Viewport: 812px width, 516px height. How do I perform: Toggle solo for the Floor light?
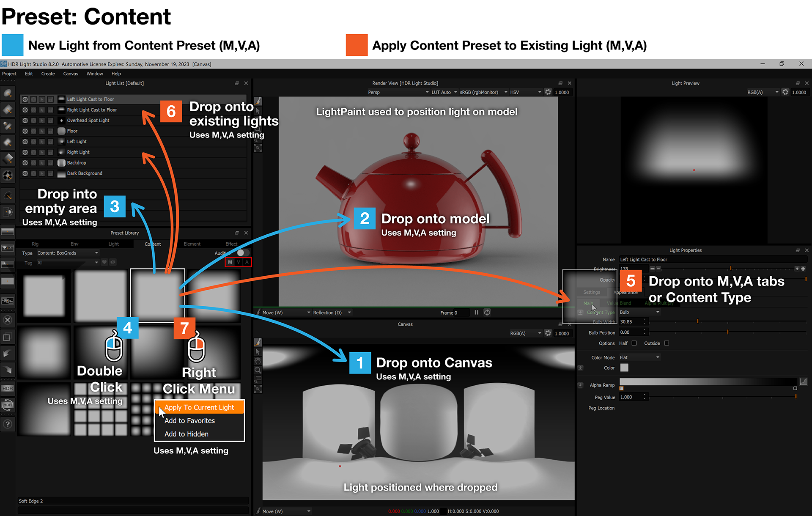coord(34,131)
